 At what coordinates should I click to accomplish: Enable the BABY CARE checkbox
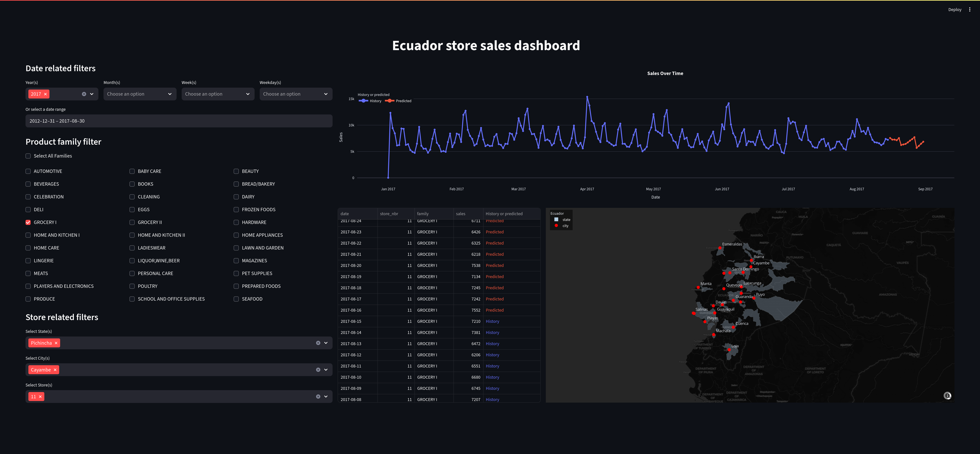[x=132, y=171]
